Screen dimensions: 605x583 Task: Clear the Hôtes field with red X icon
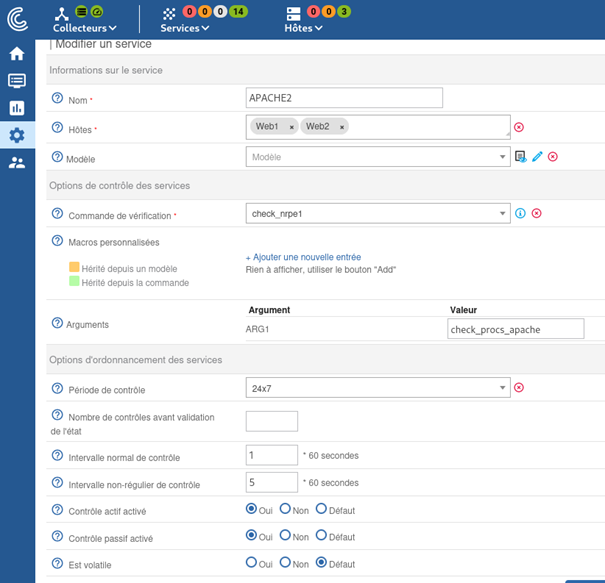coord(519,127)
